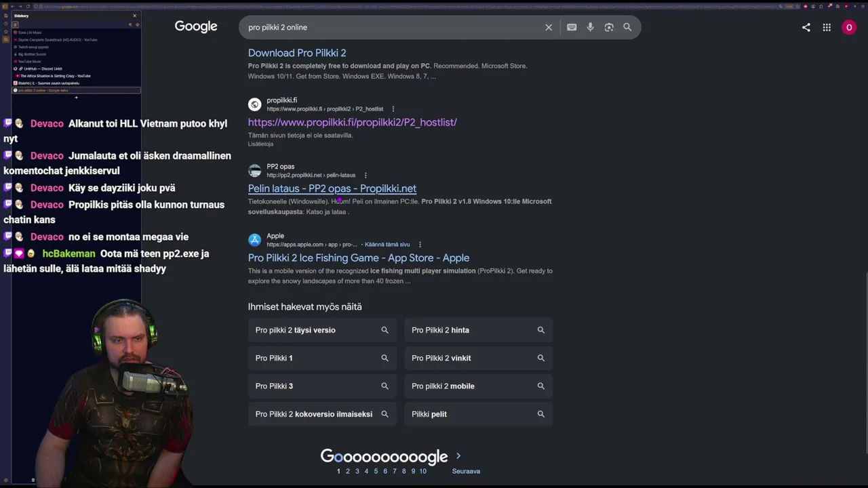Open the Sidebery settings gear
Screen dimensions: 868x488
tap(137, 25)
